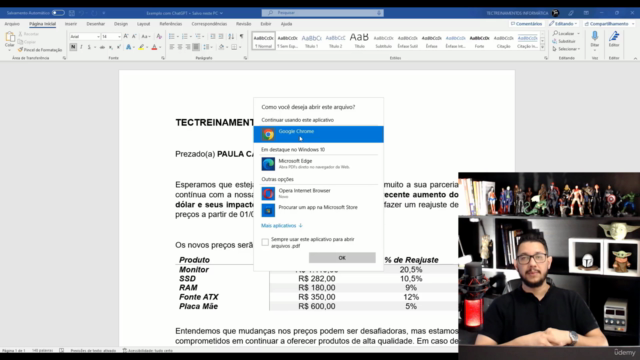Switch to the Referências tab
The height and width of the screenshot is (360, 640).
pos(171,24)
